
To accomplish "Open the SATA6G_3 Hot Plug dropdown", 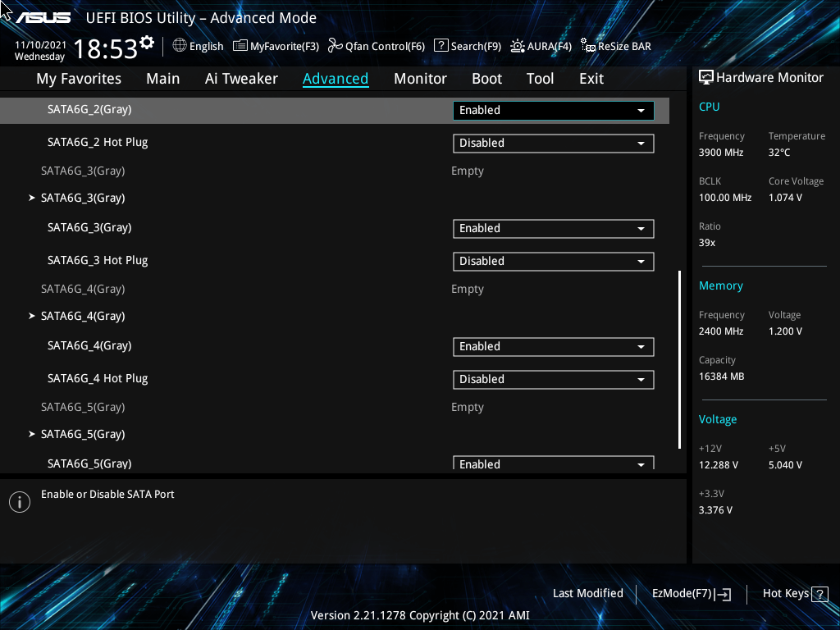I will [x=554, y=262].
